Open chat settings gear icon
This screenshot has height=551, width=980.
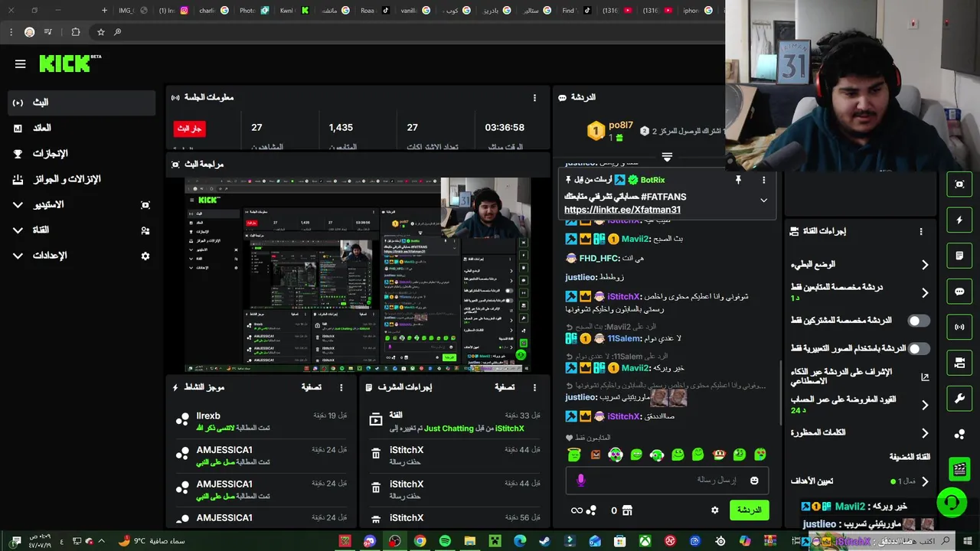click(x=715, y=510)
